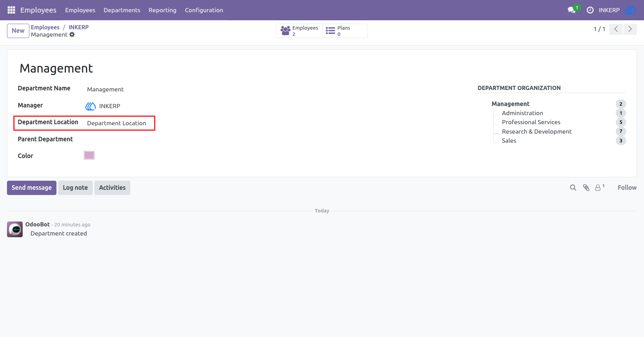This screenshot has height=337, width=644.
Task: Select Administration in department organization
Action: pyautogui.click(x=522, y=113)
